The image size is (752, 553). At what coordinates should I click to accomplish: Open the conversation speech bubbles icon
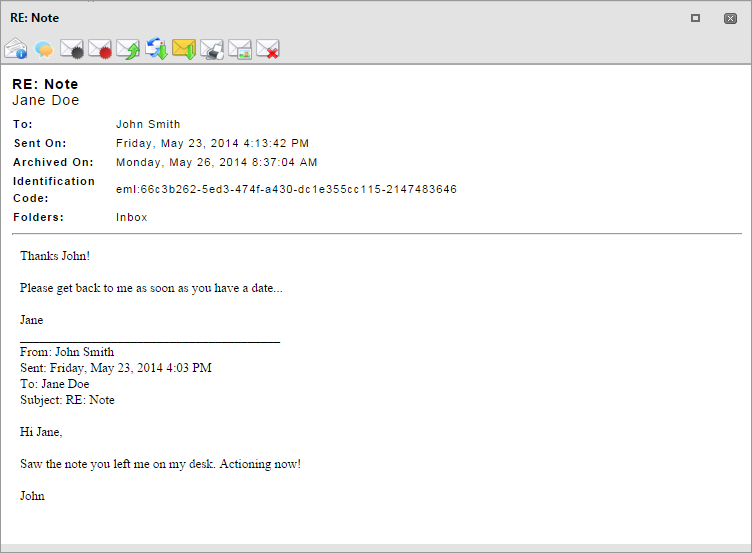click(44, 49)
